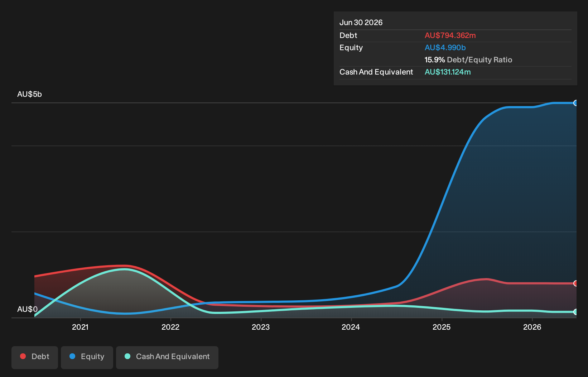Select the teal Cash endpoint marker
The height and width of the screenshot is (377, 588).
(x=576, y=312)
